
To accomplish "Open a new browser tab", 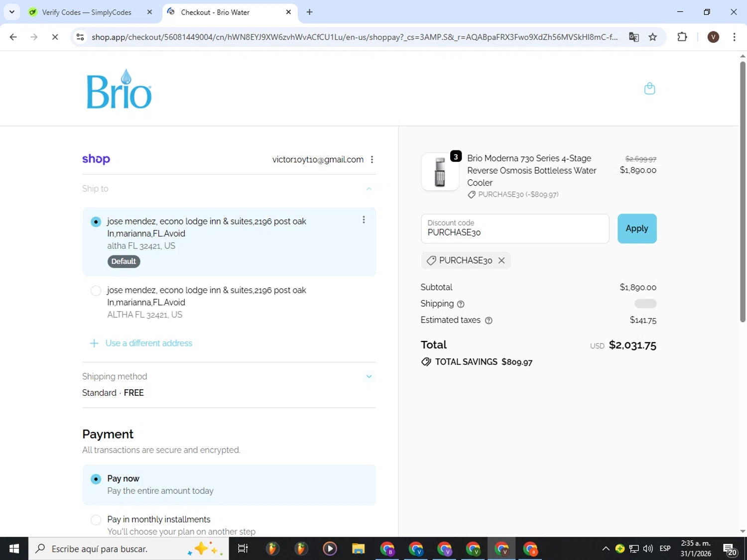I will pyautogui.click(x=309, y=12).
